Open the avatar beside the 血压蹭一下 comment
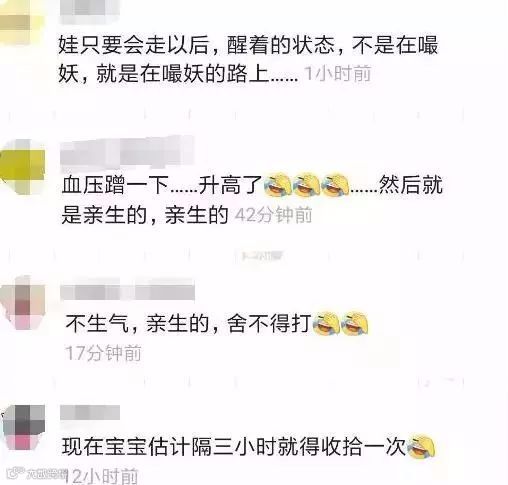The width and height of the screenshot is (508, 485). click(x=23, y=167)
